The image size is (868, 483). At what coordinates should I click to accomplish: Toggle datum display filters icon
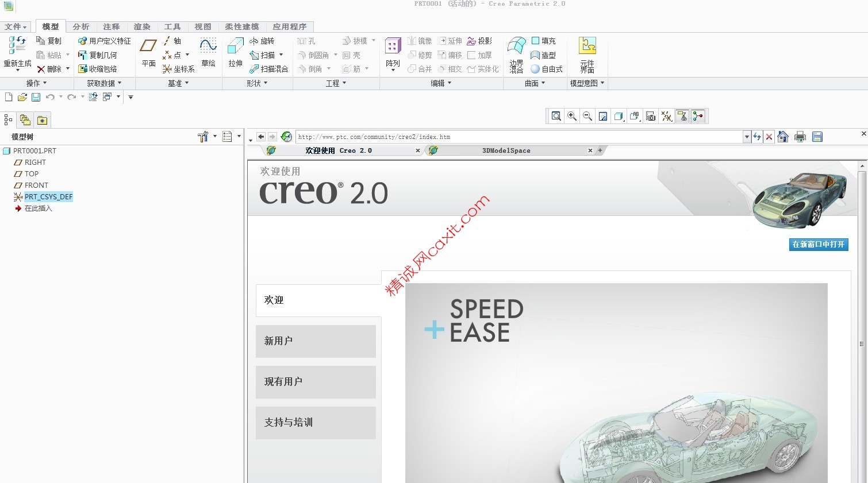click(666, 117)
